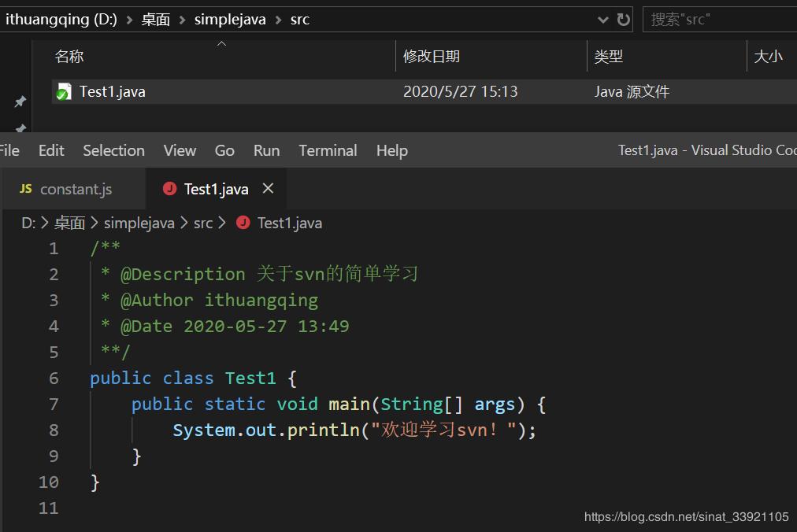Click the 类型 column header

[608, 57]
